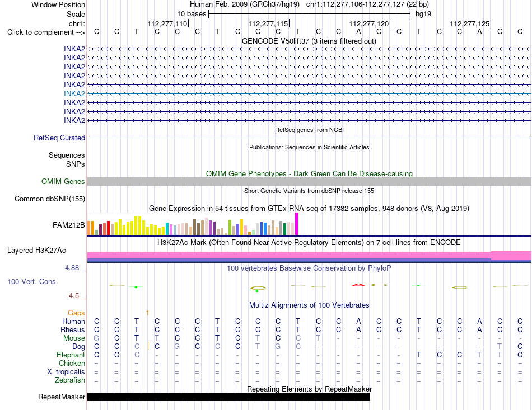Open the H3K27Ac Mark track title
532x410 pixels.
(309, 243)
